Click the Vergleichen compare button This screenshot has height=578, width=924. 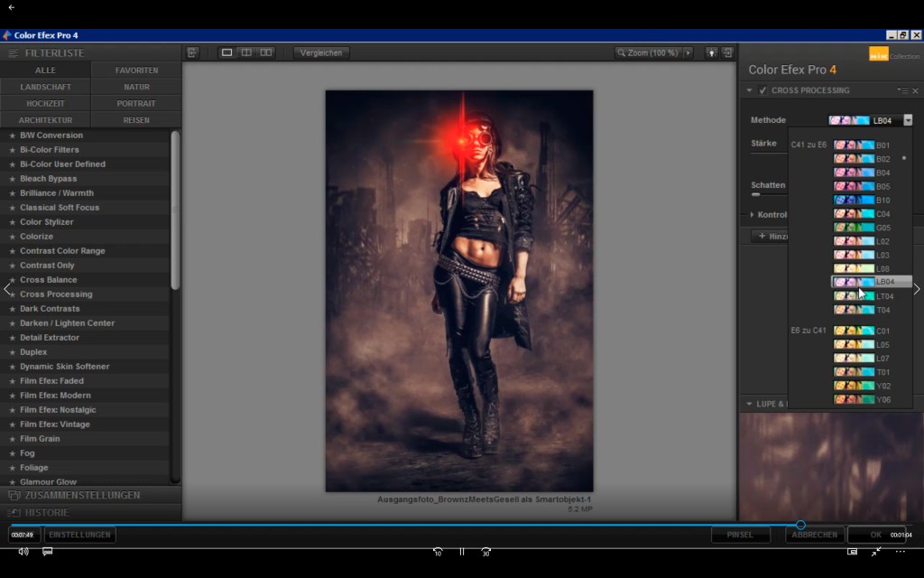[321, 52]
